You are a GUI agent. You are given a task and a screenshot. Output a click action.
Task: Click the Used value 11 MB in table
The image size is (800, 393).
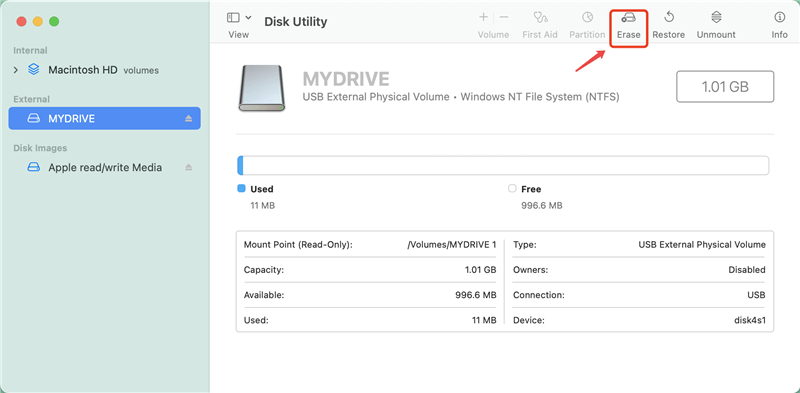click(484, 321)
